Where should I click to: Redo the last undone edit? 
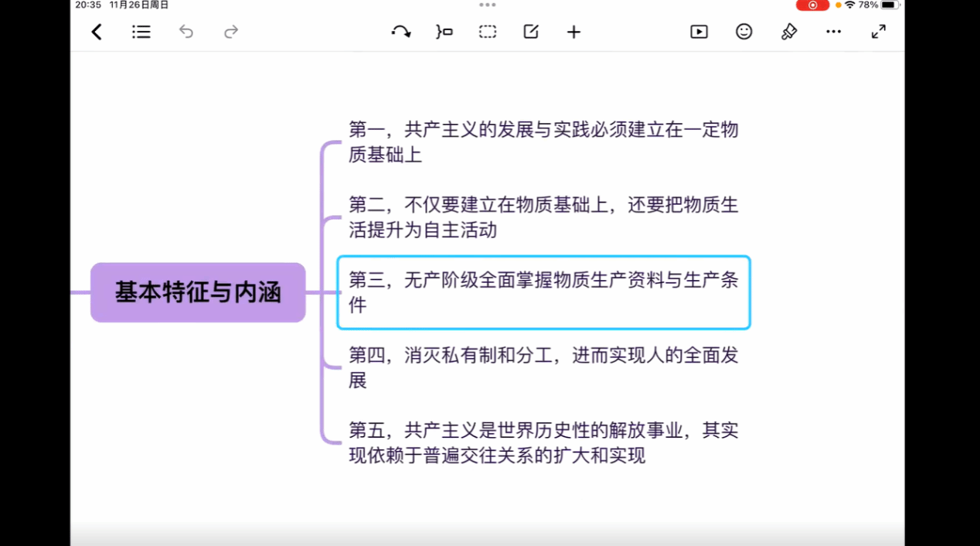231,32
